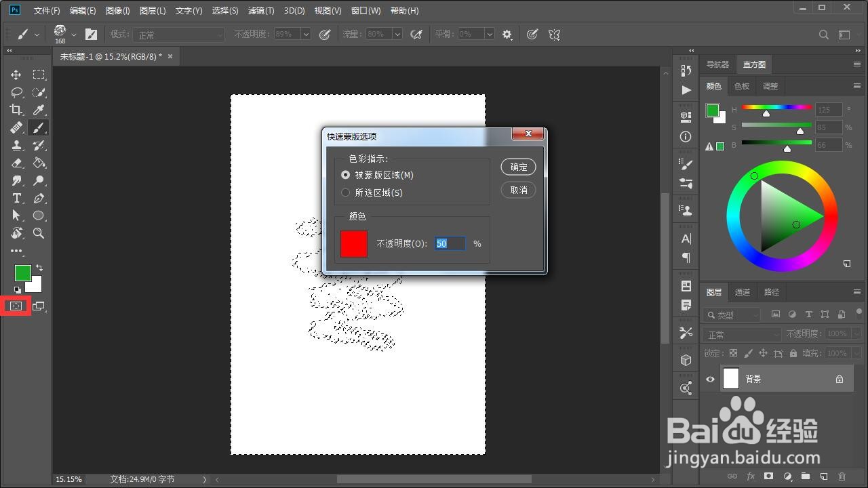Select the History Brush tool
This screenshot has height=488, width=868.
[x=39, y=145]
